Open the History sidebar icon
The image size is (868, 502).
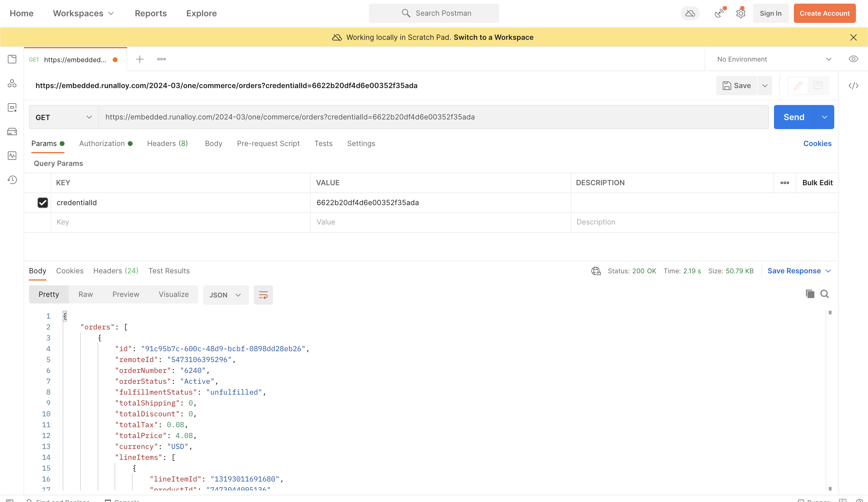(12, 180)
